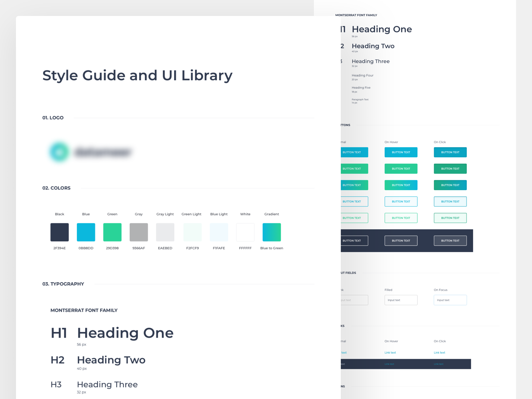
Task: Click the Filled input text field
Action: click(401, 300)
